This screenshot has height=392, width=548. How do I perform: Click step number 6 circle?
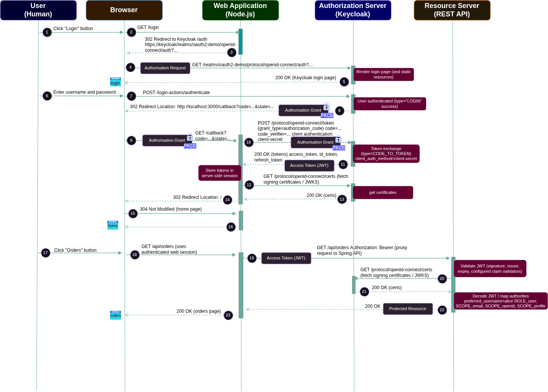point(47,96)
